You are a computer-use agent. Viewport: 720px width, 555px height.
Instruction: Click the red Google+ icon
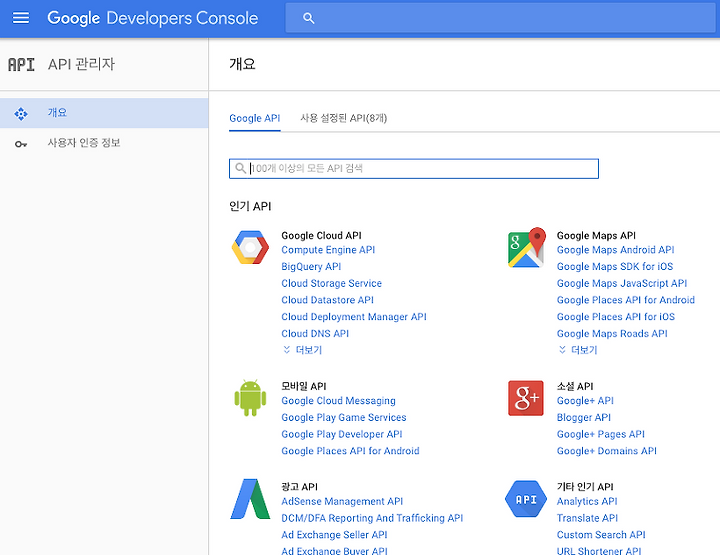coord(526,398)
